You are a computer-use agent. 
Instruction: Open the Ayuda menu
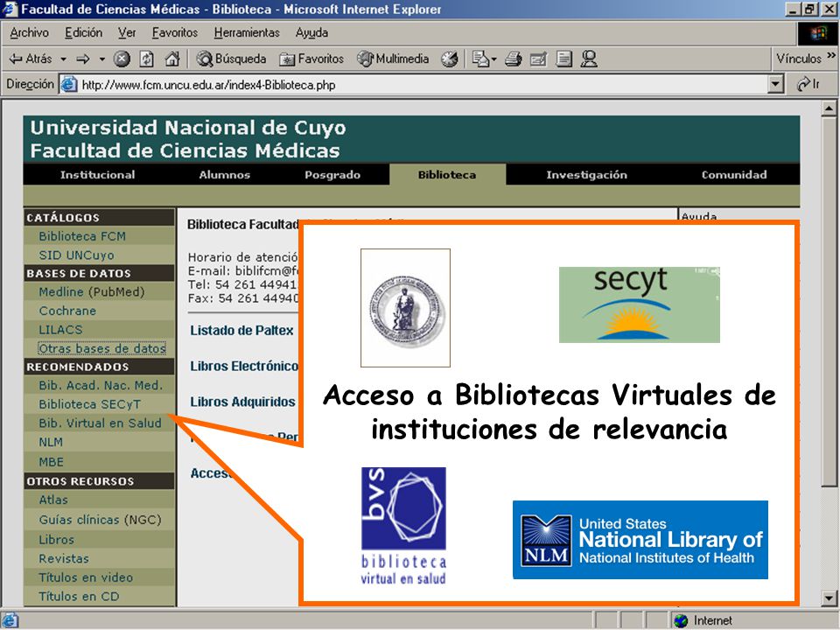311,32
